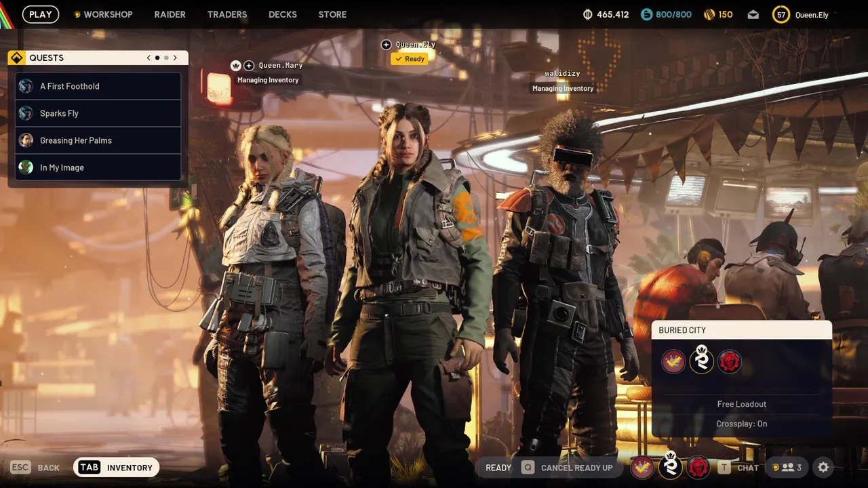Viewport: 868px width, 488px height.
Task: Go to next quests page arrow
Action: pyautogui.click(x=175, y=58)
